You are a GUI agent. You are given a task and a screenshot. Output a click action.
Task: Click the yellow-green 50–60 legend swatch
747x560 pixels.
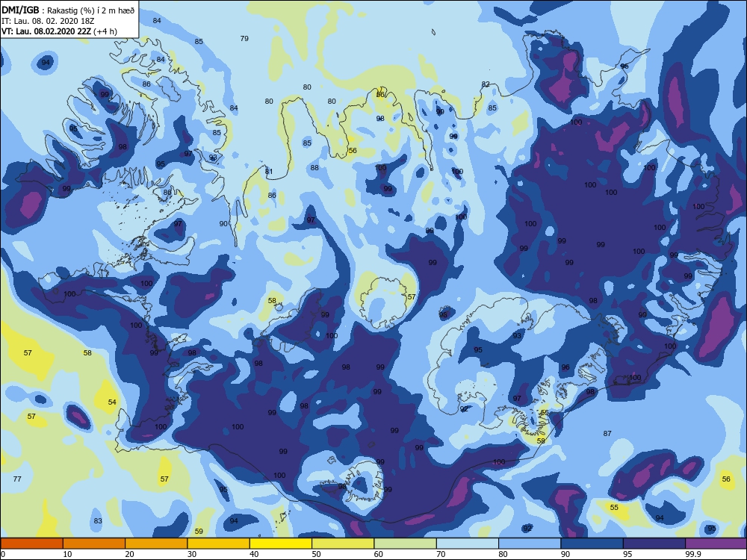[343, 544]
